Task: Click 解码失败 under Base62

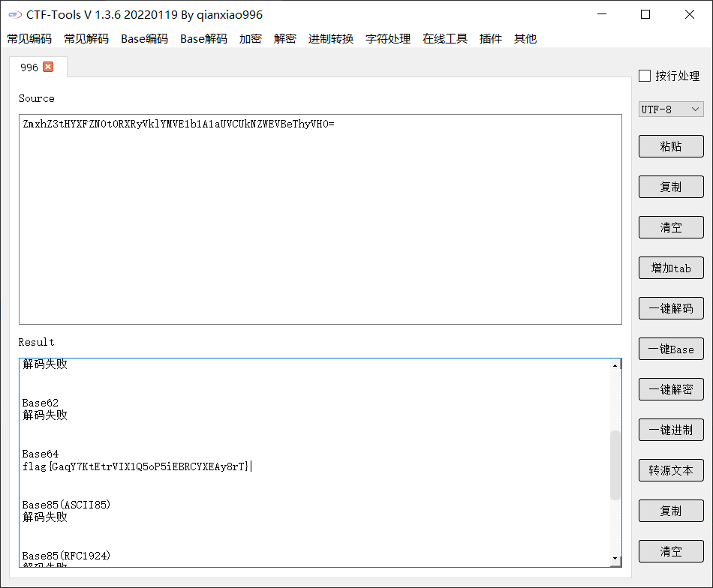Action: pos(45,415)
